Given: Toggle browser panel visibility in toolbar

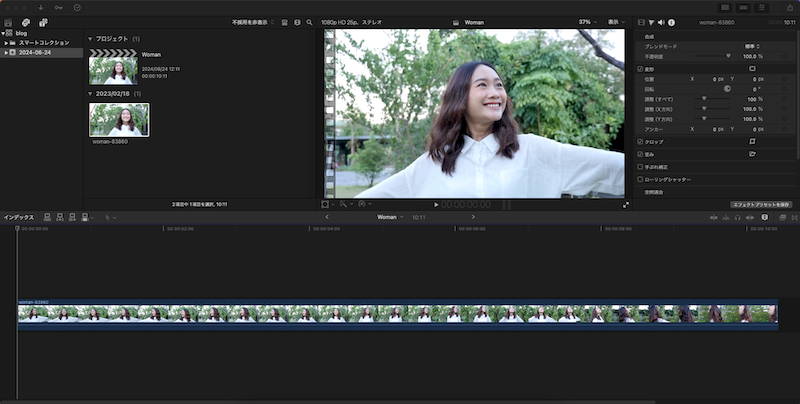Looking at the screenshot, I should tap(725, 8).
